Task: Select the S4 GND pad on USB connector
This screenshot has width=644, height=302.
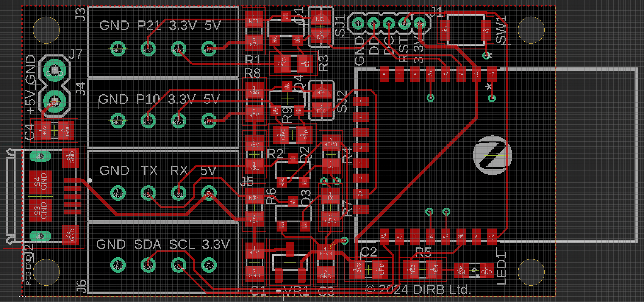Action: tap(41, 182)
